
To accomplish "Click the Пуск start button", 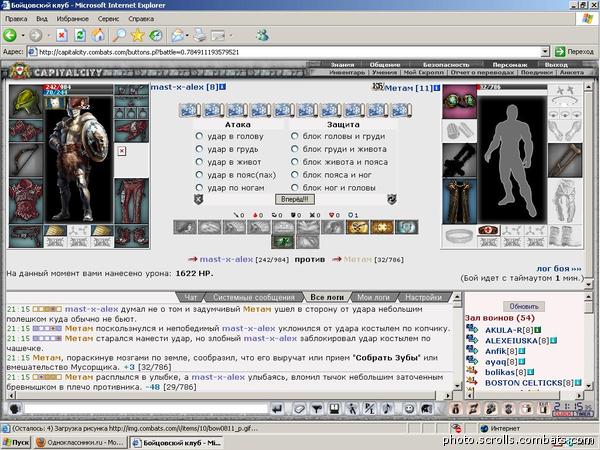I will [x=16, y=443].
